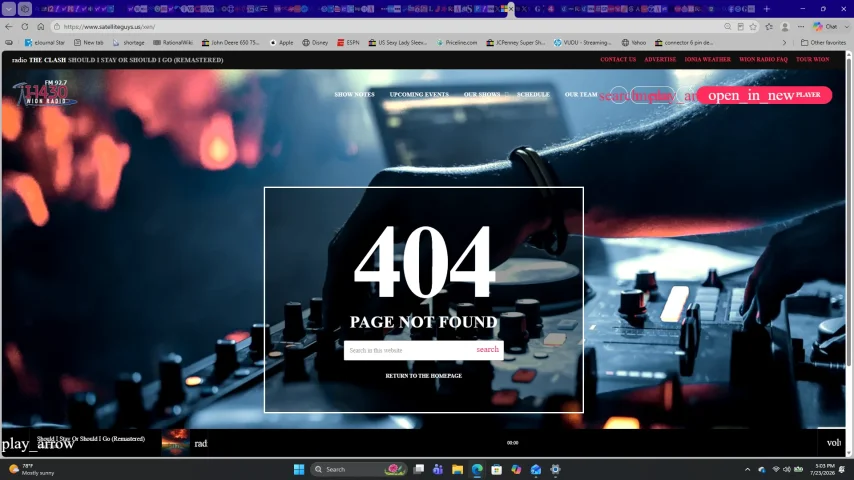This screenshot has width=854, height=480.
Task: Open File Explorer from the taskbar
Action: pyautogui.click(x=458, y=469)
